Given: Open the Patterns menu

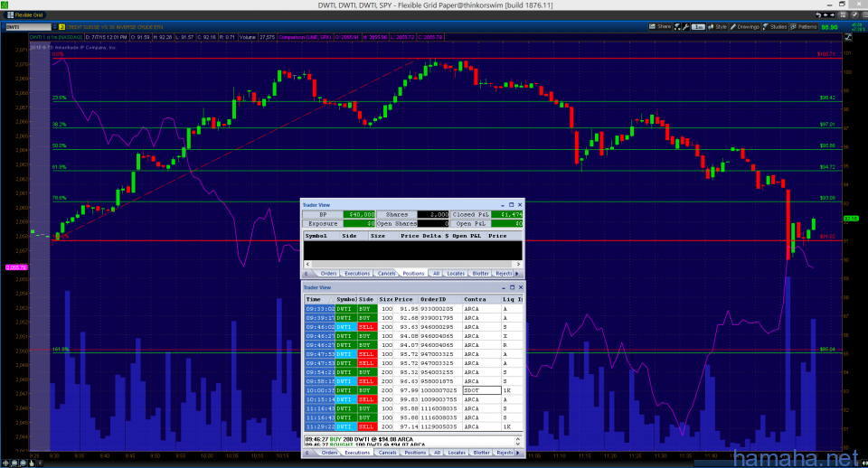Looking at the screenshot, I should click(803, 26).
